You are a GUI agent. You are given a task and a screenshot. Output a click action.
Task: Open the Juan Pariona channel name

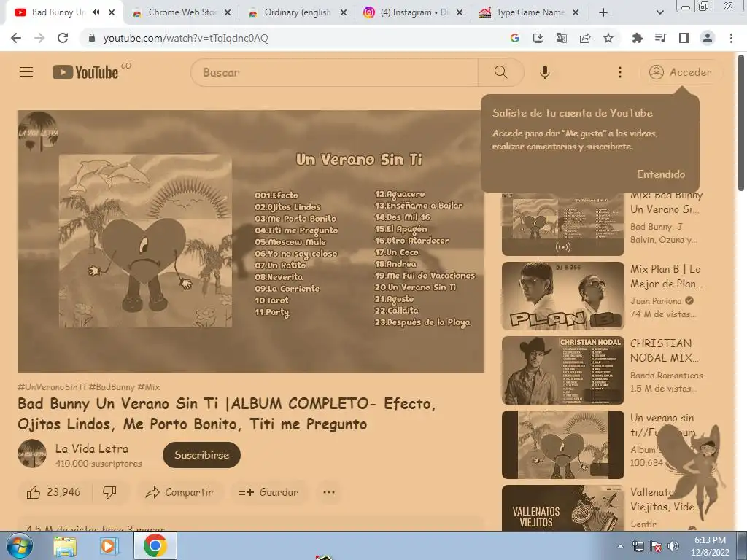(656, 300)
